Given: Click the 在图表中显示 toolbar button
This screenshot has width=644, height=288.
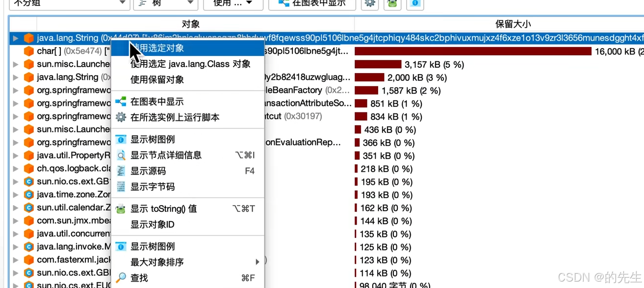Looking at the screenshot, I should 312,4.
